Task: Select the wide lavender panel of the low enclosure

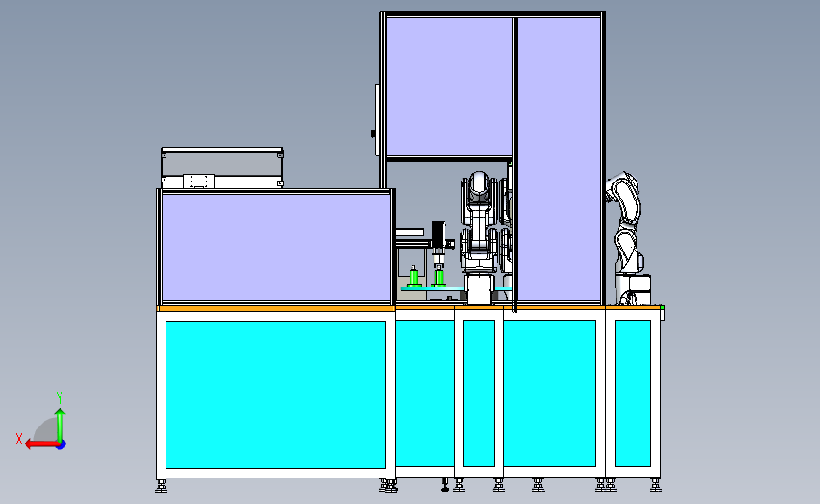Action: pyautogui.click(x=276, y=248)
